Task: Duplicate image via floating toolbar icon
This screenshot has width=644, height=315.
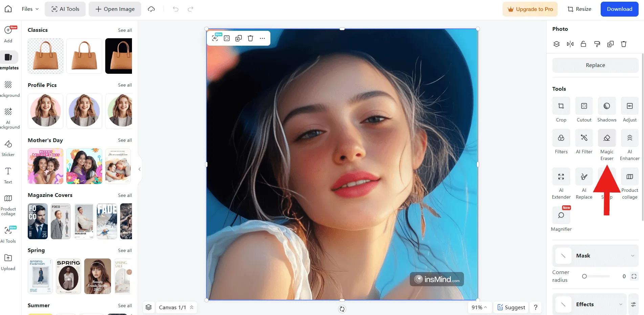Action: tap(239, 38)
